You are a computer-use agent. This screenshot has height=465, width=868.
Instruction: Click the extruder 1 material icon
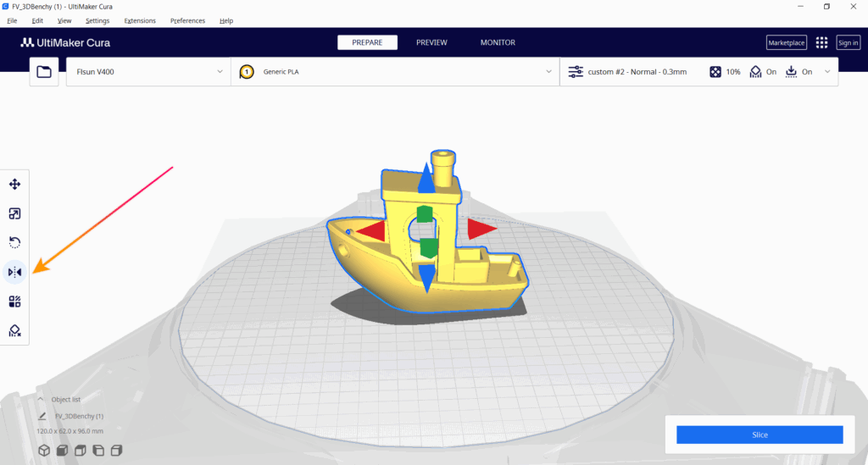tap(247, 72)
